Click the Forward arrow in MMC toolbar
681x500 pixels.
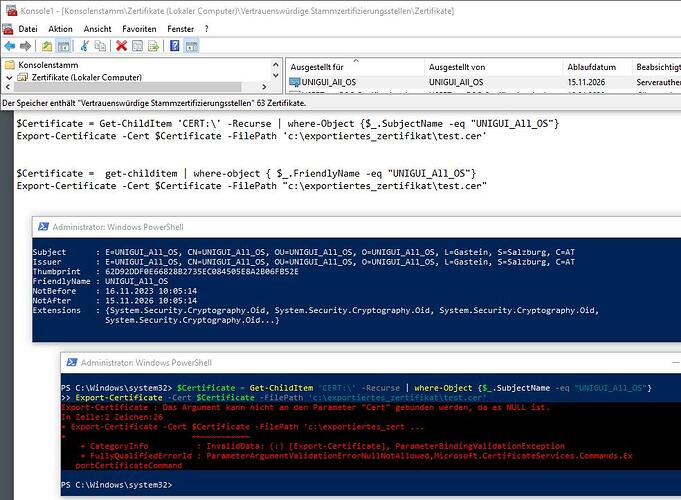25,46
